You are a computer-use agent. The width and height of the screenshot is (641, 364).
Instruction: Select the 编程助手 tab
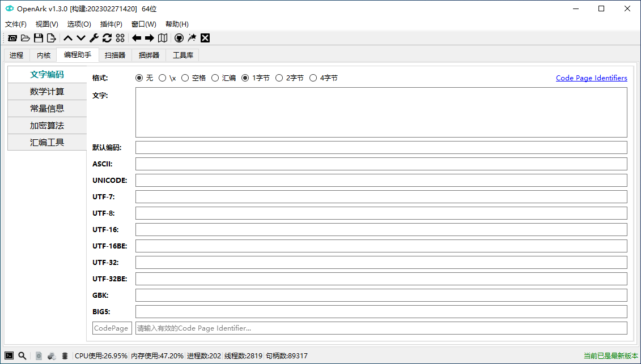pyautogui.click(x=78, y=54)
